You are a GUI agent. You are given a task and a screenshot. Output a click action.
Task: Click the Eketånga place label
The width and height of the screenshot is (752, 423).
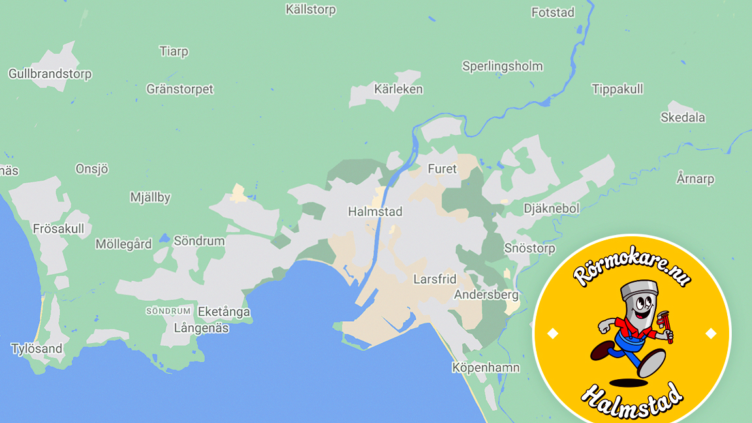[224, 312]
